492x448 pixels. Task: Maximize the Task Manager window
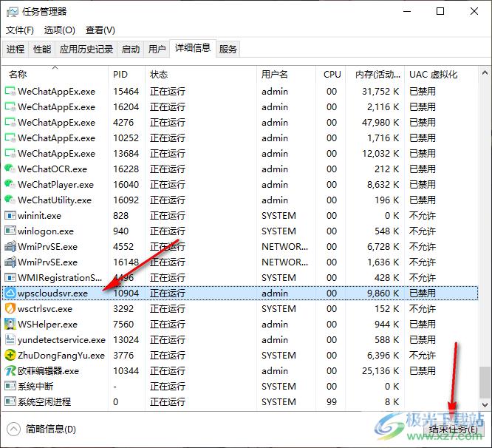point(440,12)
